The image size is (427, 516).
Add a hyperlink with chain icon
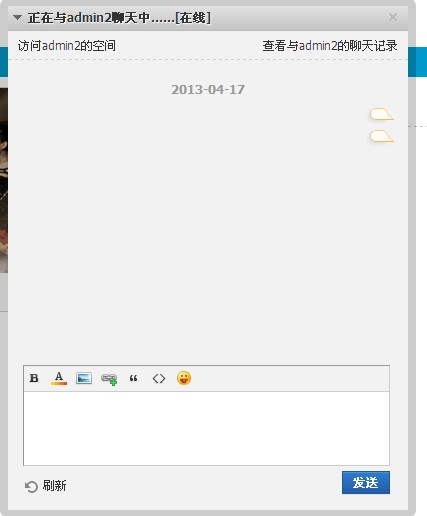coord(109,379)
